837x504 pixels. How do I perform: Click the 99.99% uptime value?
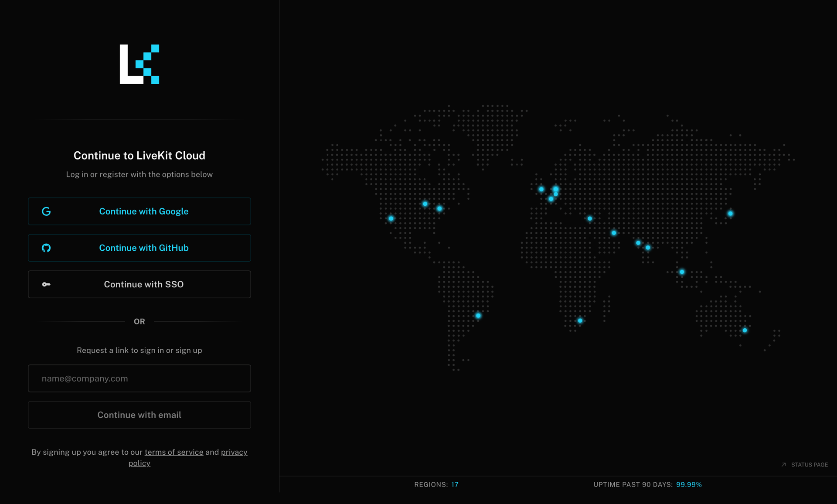[x=689, y=484]
